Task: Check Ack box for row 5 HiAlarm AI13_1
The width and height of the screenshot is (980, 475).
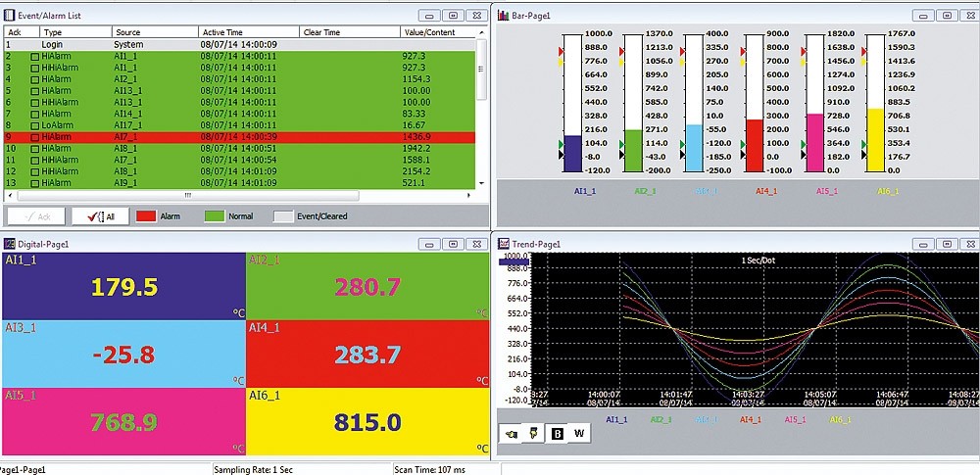Action: tap(35, 91)
